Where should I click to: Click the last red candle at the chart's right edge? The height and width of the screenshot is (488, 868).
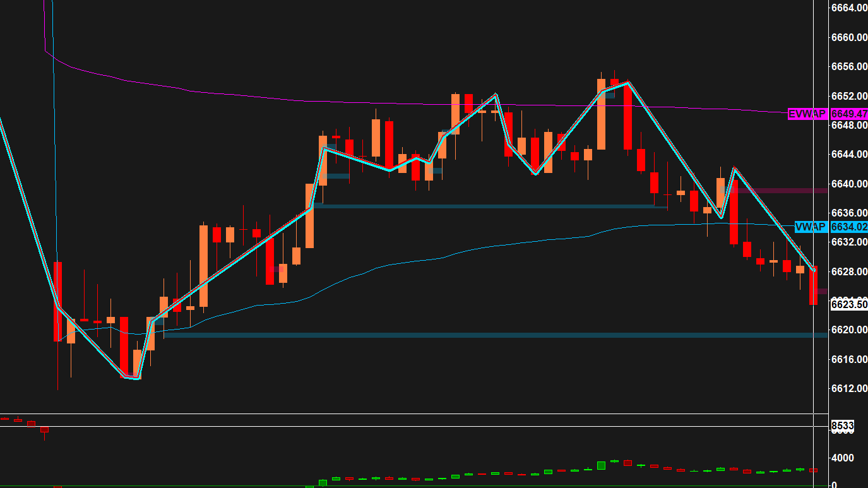[x=814, y=286]
